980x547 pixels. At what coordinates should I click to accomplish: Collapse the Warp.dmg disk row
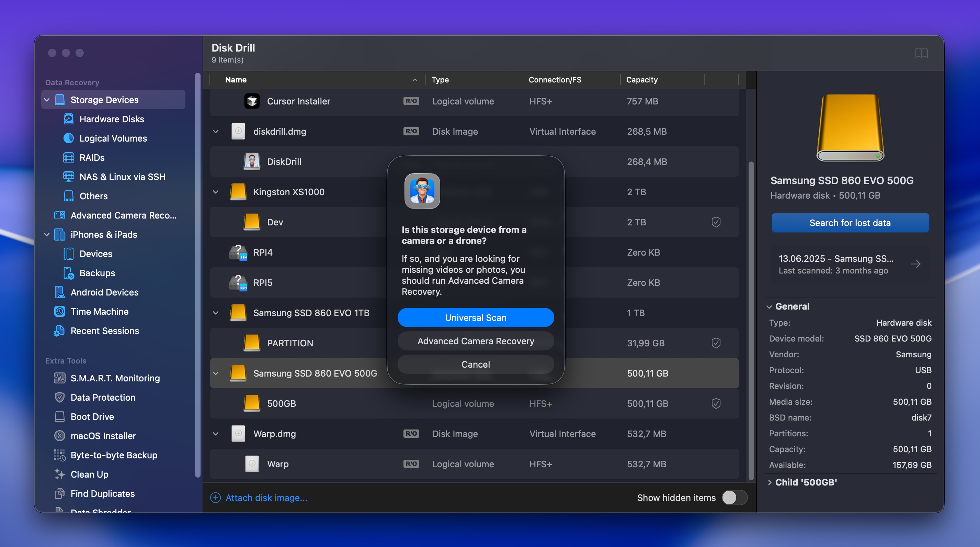click(x=216, y=434)
